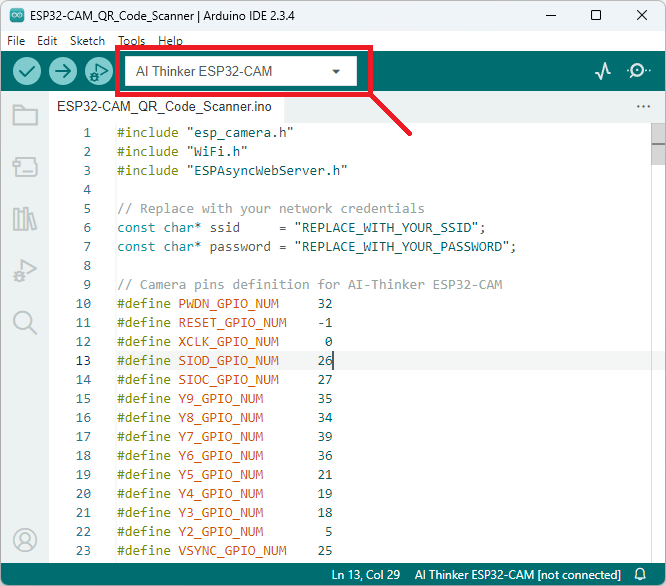
Task: Open the File menu
Action: (16, 41)
